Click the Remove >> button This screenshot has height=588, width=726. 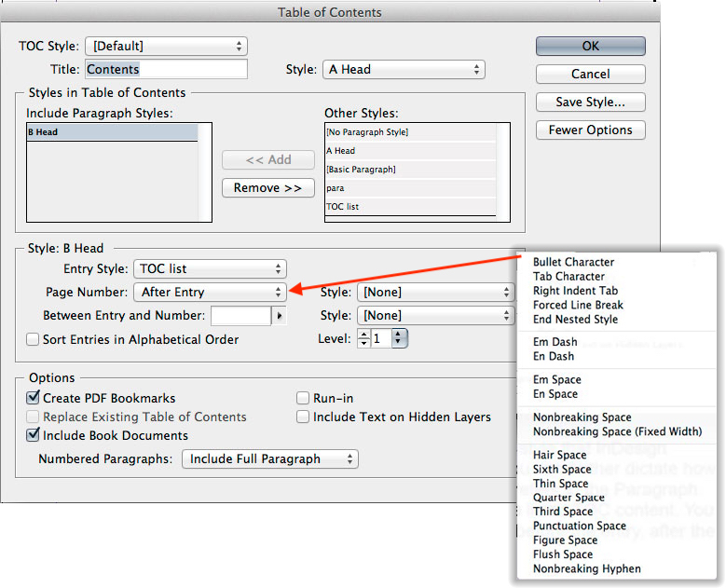[x=266, y=187]
